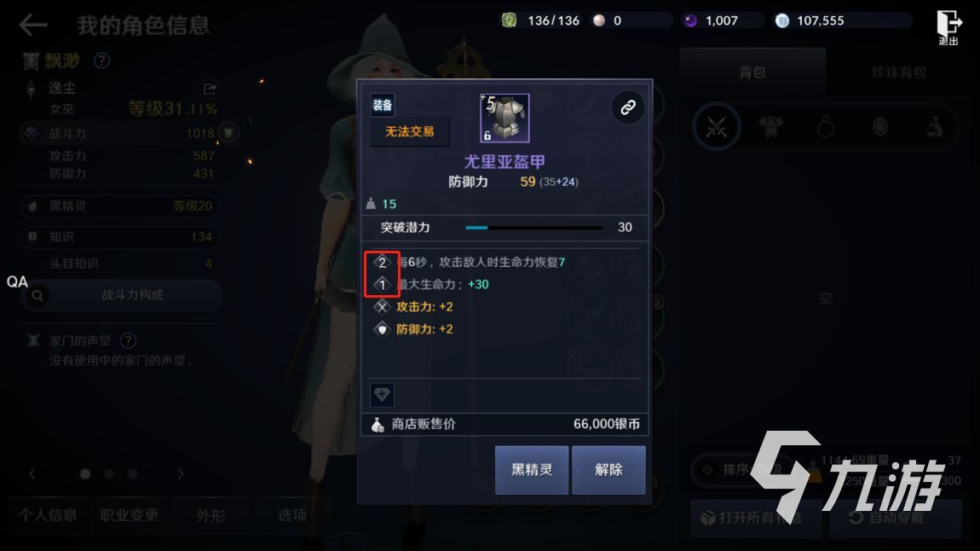Screen dimensions: 980x551
Task: Click the 尤里亚盔甲 armor thumbnail
Action: click(504, 119)
